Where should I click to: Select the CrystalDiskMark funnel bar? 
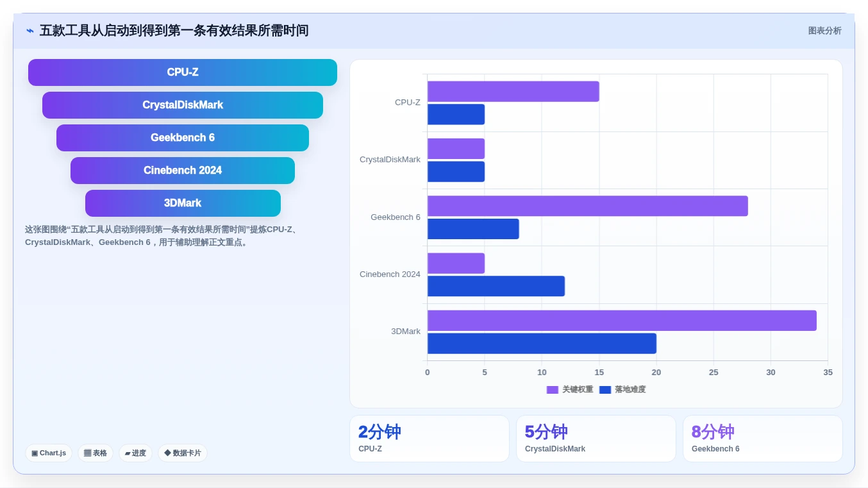point(183,105)
